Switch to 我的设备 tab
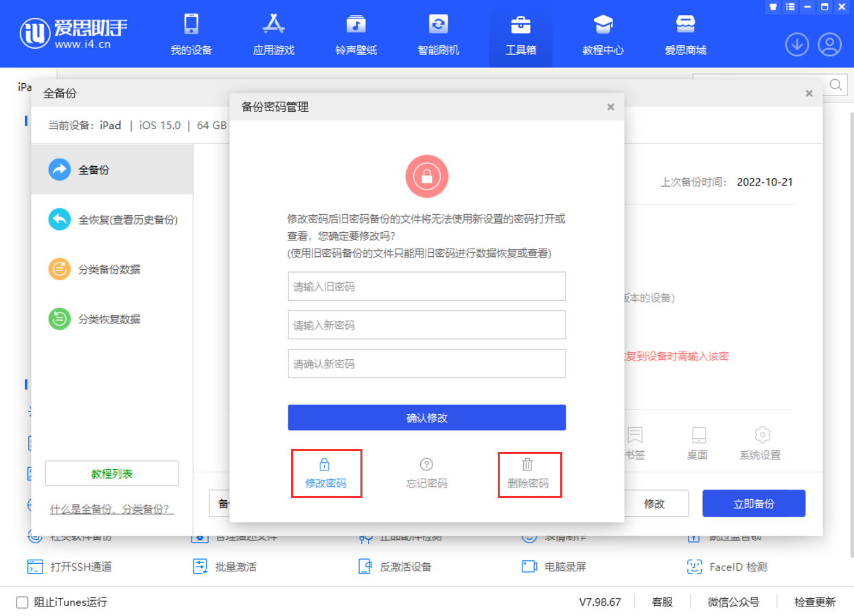 click(x=191, y=34)
